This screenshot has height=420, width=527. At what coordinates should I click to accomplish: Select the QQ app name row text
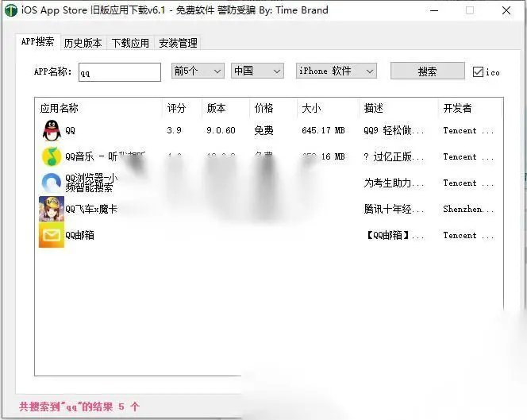tap(71, 130)
